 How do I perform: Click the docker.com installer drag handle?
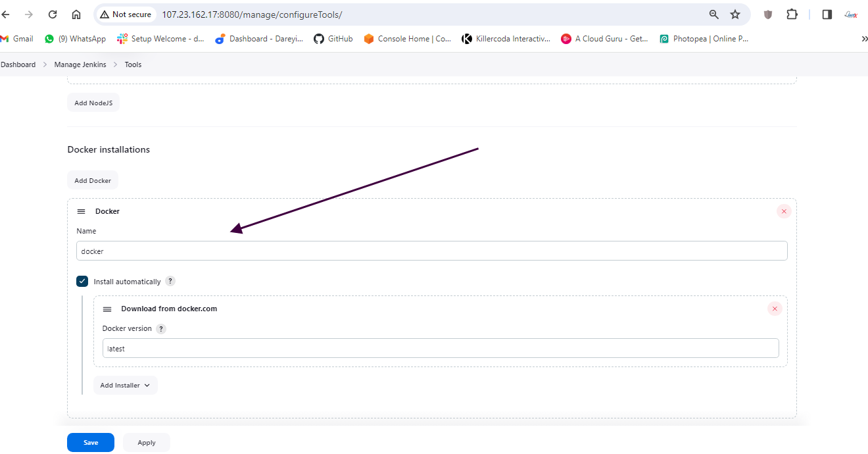[x=107, y=309]
